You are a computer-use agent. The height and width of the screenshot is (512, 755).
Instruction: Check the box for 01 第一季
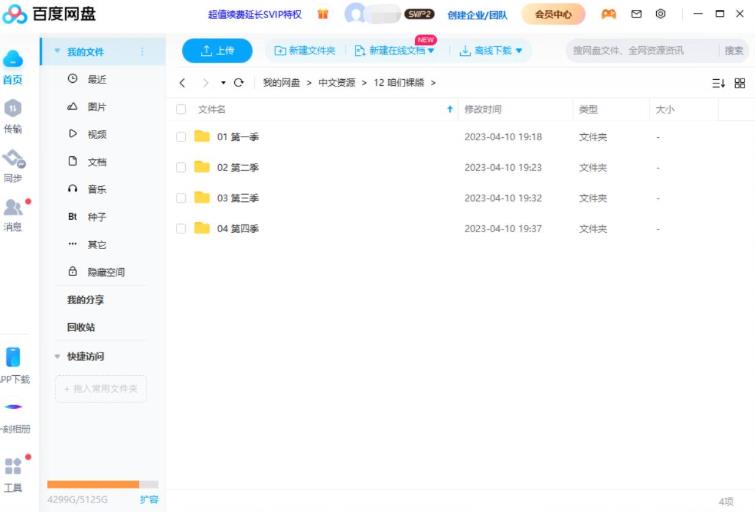tap(181, 137)
